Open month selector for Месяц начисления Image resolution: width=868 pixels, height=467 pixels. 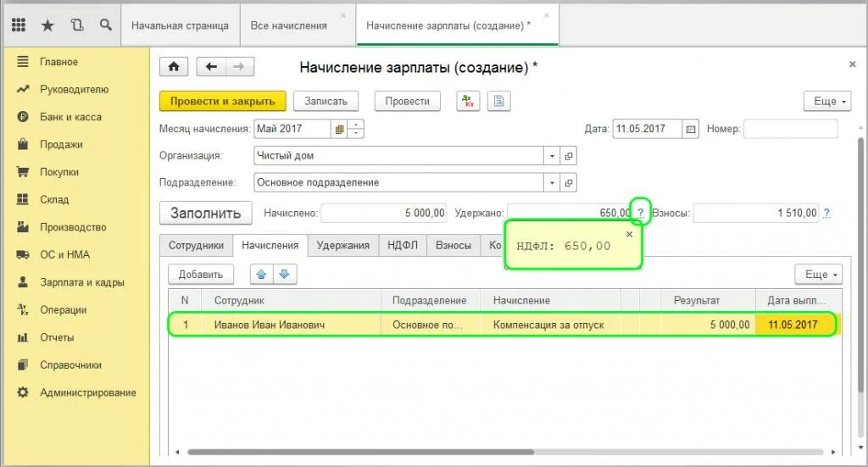point(339,129)
